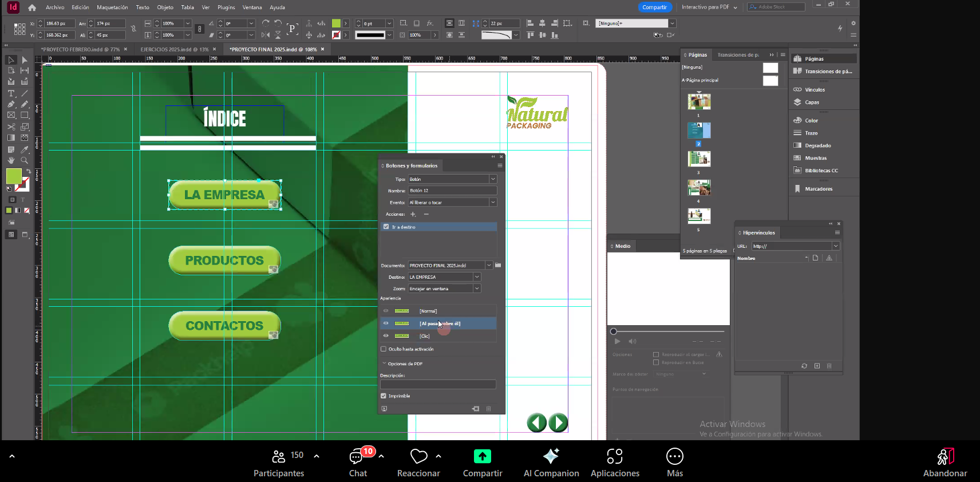
Task: Choose the Hand tool
Action: (11, 160)
